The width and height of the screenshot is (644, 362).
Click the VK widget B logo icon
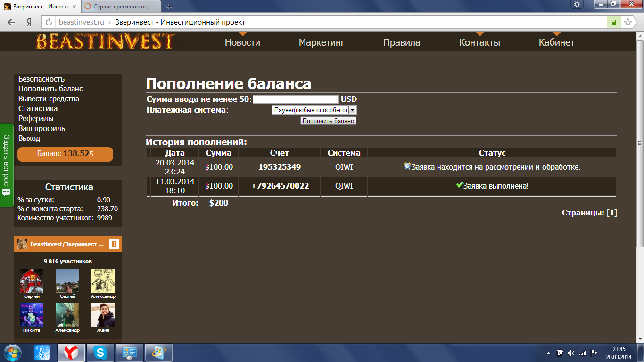click(x=114, y=244)
